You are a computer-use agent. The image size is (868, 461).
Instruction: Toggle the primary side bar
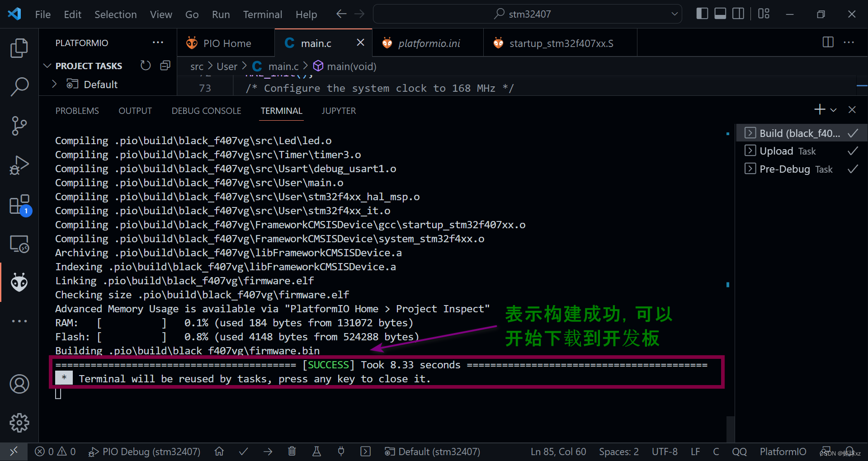click(702, 14)
